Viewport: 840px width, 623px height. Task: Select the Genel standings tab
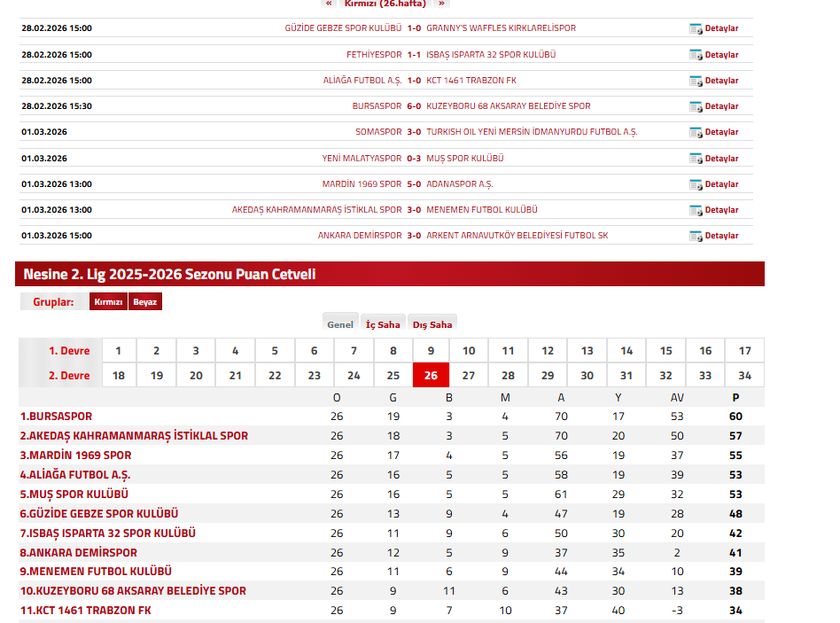coord(340,324)
